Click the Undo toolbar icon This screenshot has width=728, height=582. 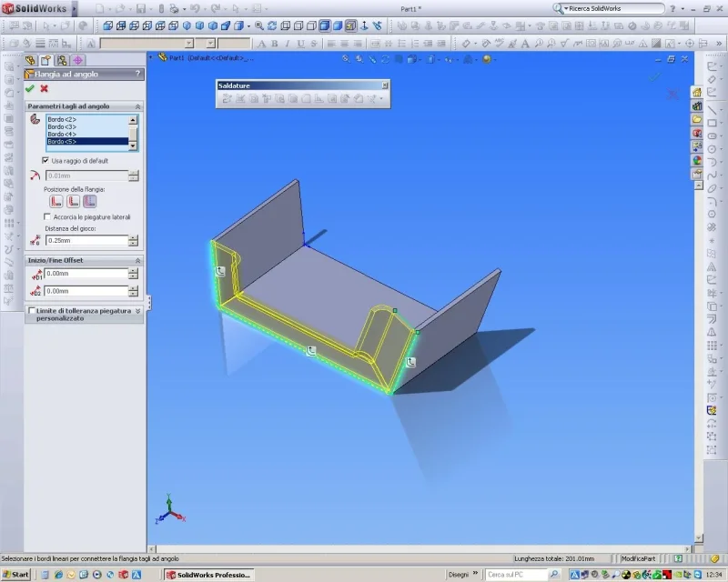(195, 8)
